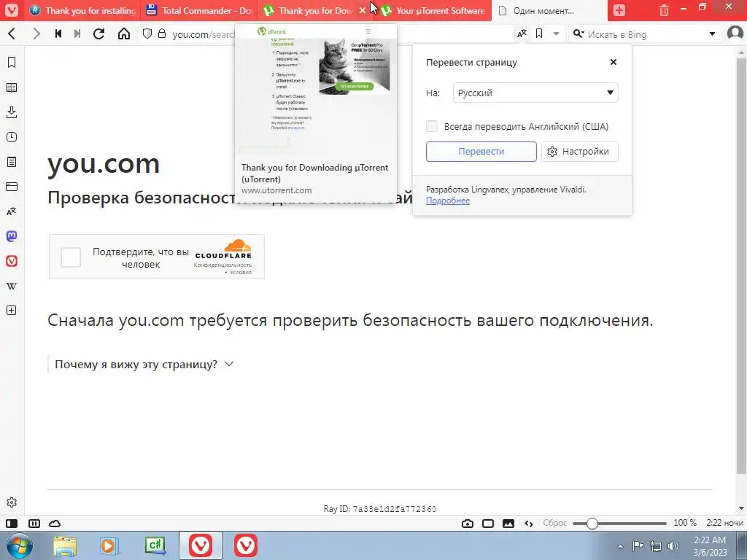
Task: Check the Cloudflare human verification box
Action: 71,257
